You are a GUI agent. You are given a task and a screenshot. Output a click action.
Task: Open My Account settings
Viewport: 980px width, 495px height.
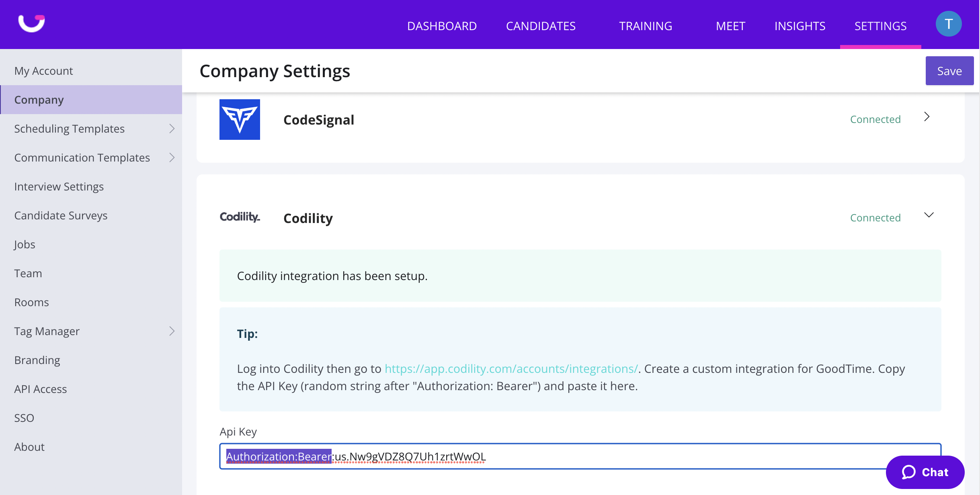43,71
